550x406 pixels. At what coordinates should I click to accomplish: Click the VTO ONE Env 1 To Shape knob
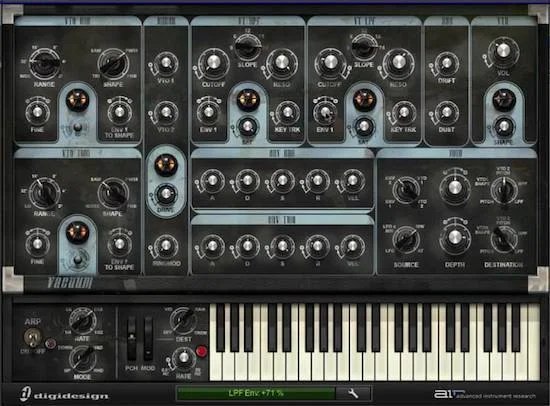119,112
